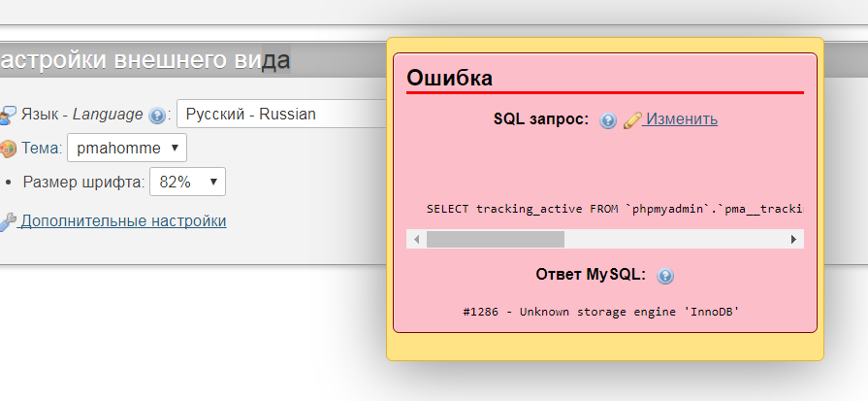Click the theme palette icon beside "Тема"
The width and height of the screenshot is (868, 401).
(x=8, y=149)
